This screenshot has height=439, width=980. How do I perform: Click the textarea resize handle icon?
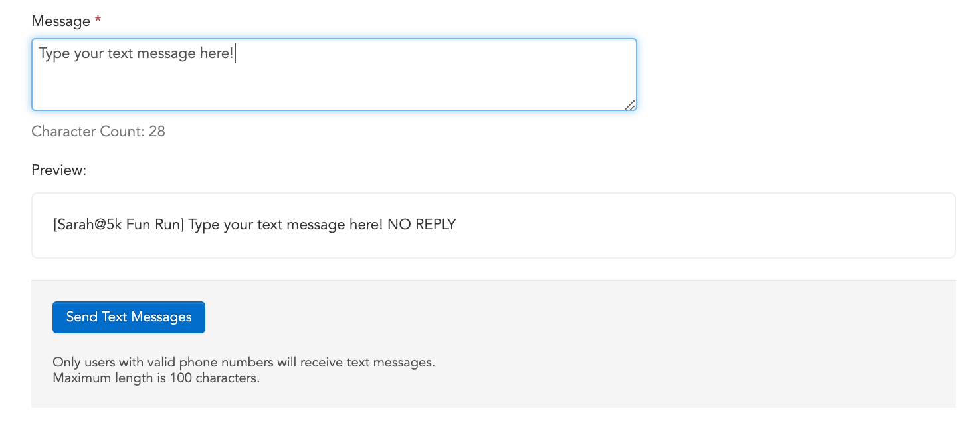click(630, 104)
